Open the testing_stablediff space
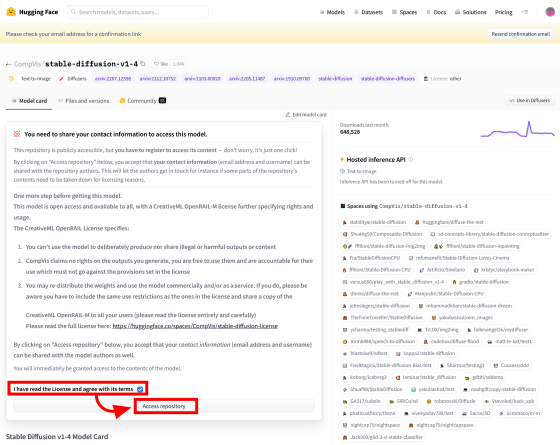560x445 pixels. coord(375,330)
